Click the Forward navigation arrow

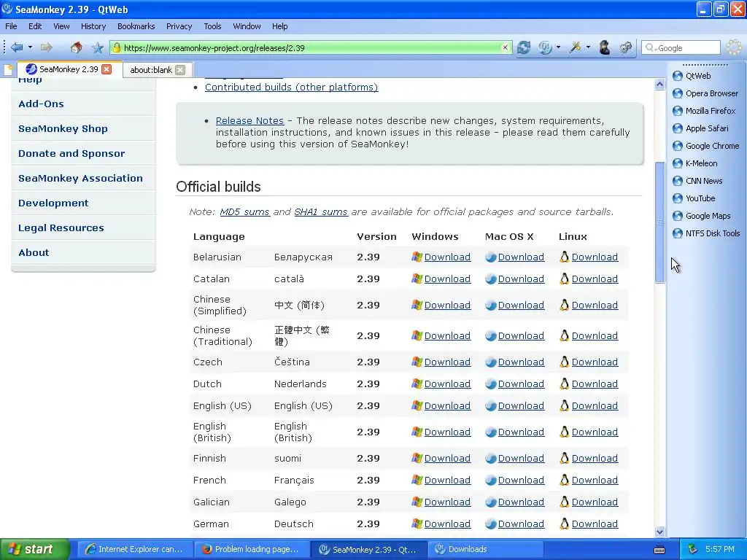point(46,47)
